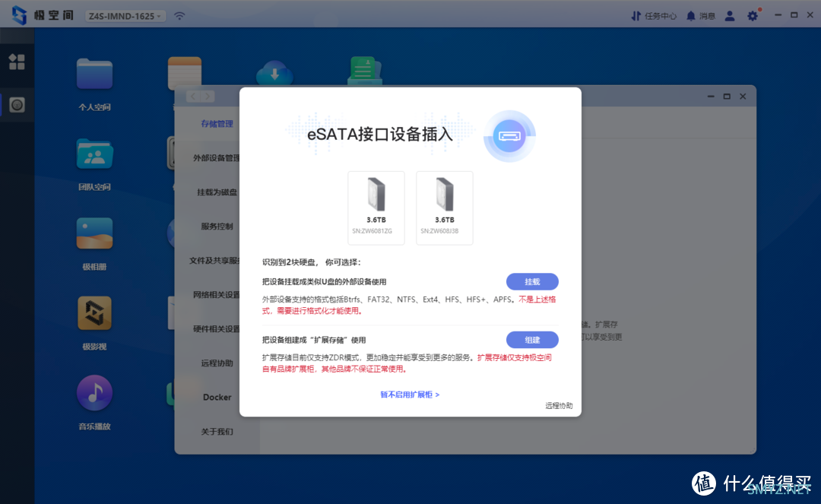The width and height of the screenshot is (821, 504).
Task: Open the settings gear in top bar
Action: click(x=753, y=16)
